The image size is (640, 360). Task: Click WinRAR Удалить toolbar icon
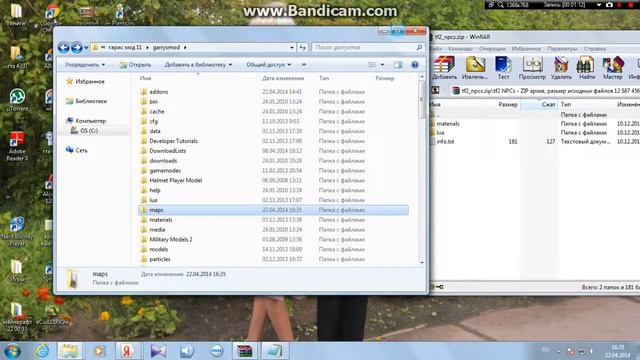coord(561,68)
